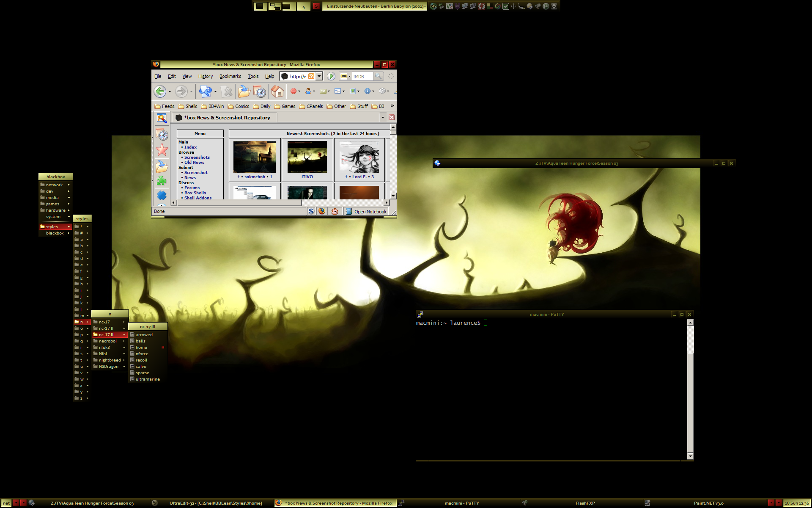The width and height of the screenshot is (812, 508).
Task: Open the Shells bookmark folder
Action: coord(188,106)
